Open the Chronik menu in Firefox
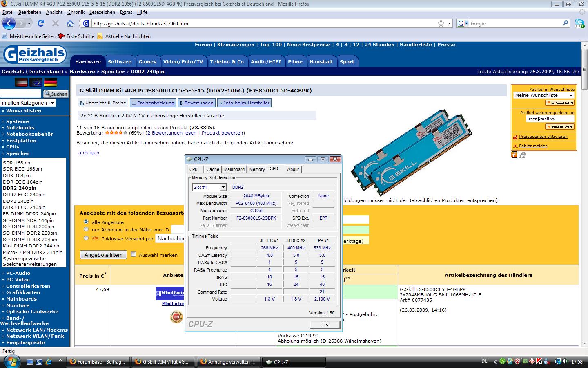Screen dimensions: 588x368 (76, 12)
